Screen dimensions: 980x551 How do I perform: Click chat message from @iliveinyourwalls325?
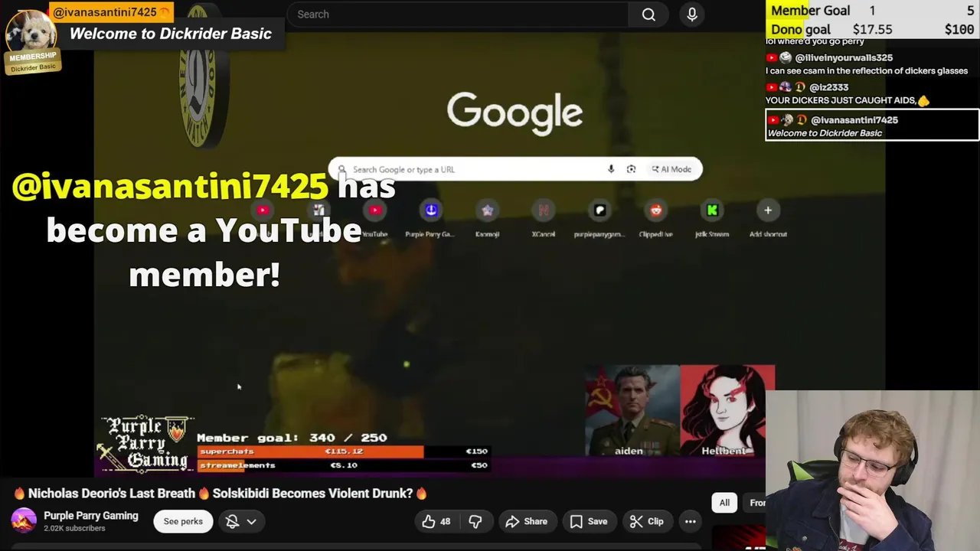[x=867, y=64]
